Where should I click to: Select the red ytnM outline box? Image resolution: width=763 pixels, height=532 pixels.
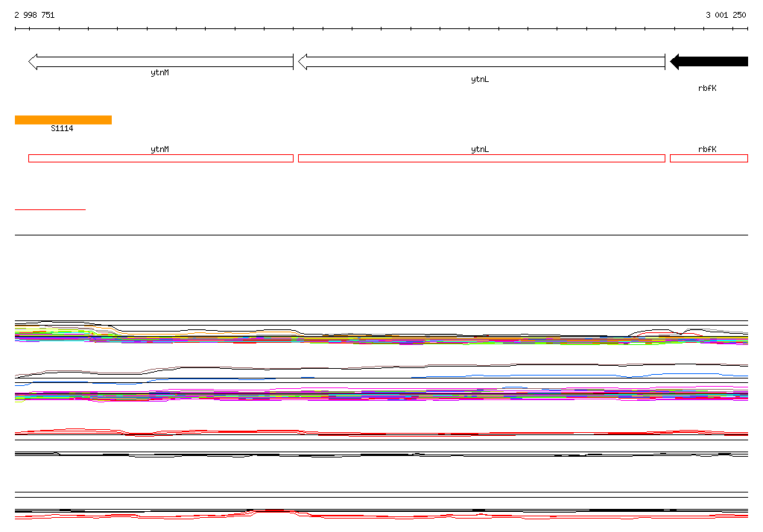pyautogui.click(x=161, y=158)
